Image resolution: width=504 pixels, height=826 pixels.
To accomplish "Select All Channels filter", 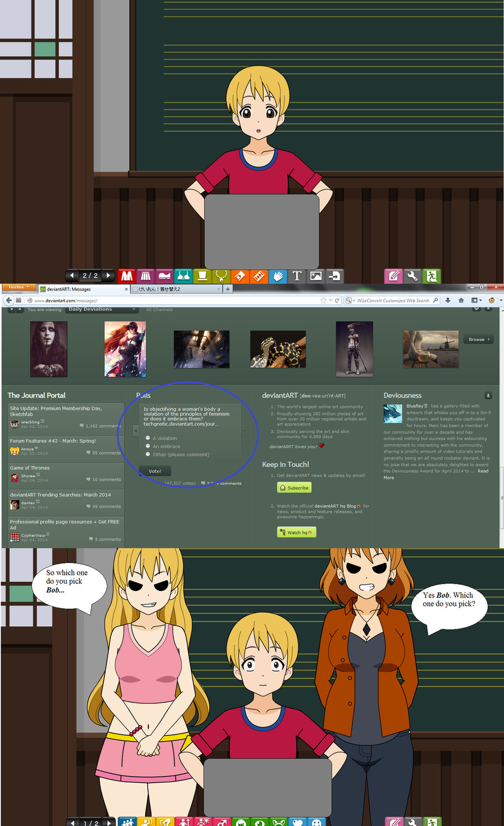I will pyautogui.click(x=159, y=309).
